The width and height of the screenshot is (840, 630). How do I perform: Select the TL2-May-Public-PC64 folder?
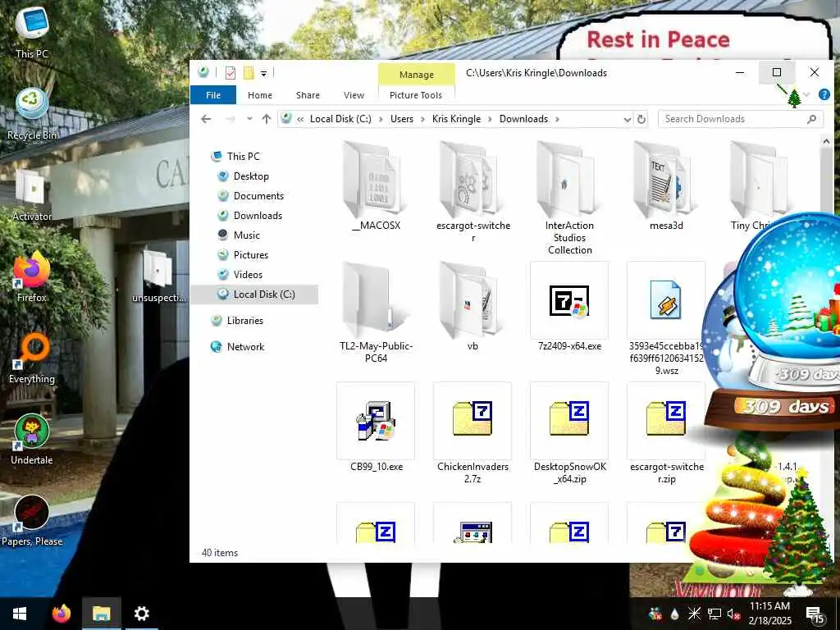pos(376,313)
